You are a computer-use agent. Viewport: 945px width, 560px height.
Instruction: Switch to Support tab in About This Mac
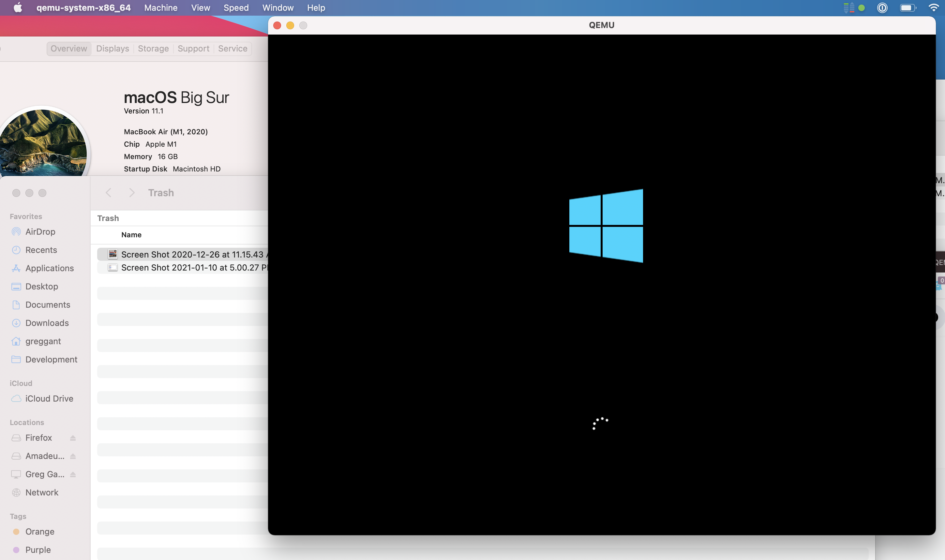[x=193, y=49]
